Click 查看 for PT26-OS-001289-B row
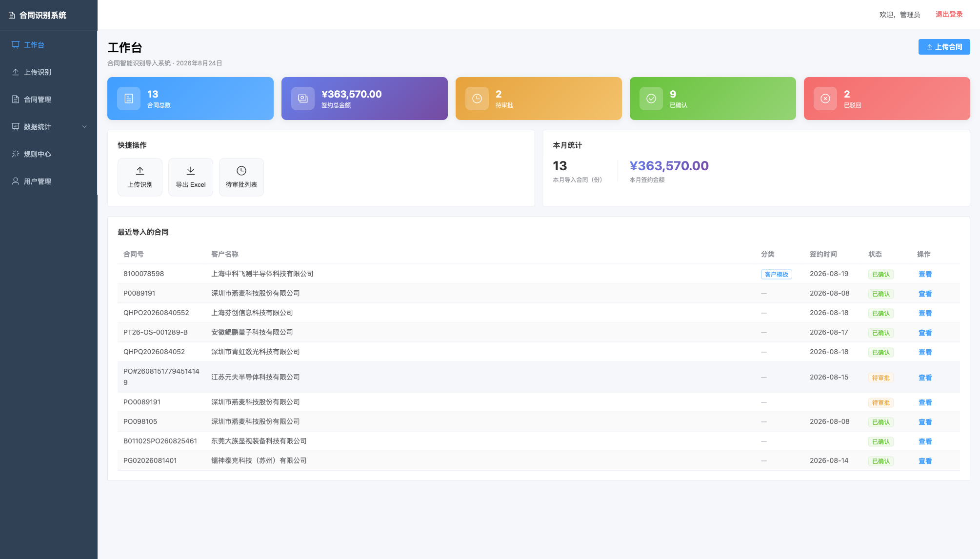The height and width of the screenshot is (559, 980). click(x=925, y=333)
